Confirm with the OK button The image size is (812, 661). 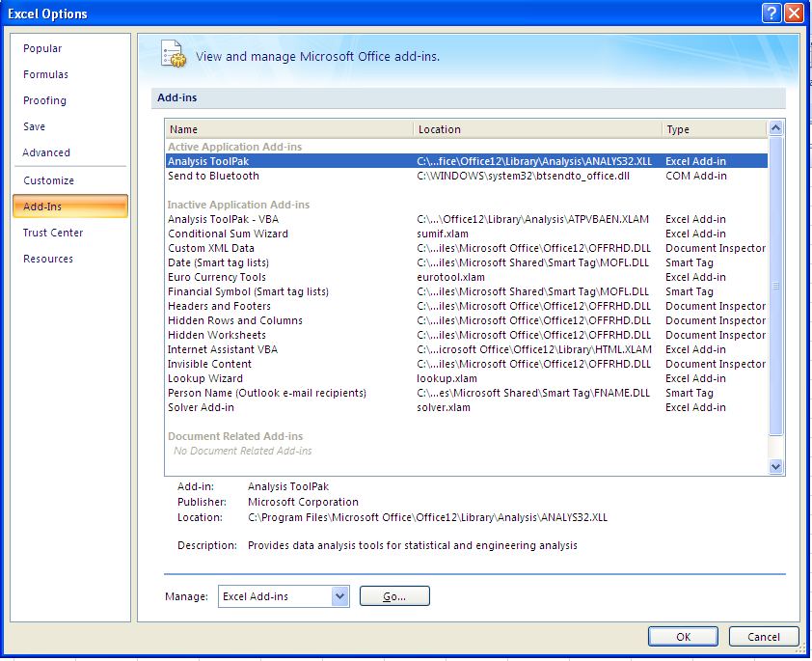[x=683, y=636]
